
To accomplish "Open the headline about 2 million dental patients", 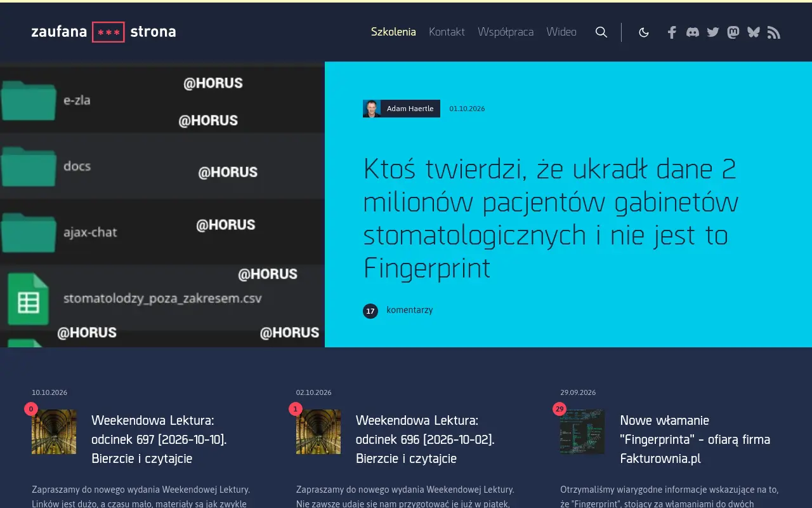I will tap(551, 218).
